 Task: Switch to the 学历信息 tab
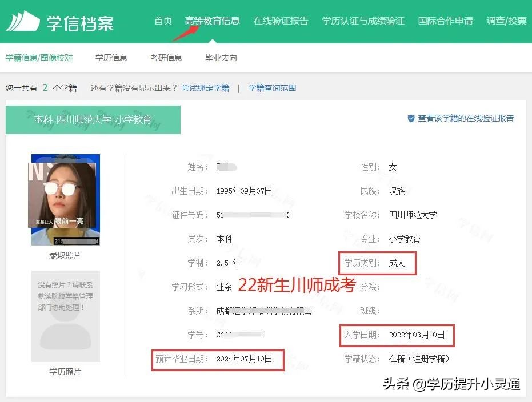click(111, 58)
